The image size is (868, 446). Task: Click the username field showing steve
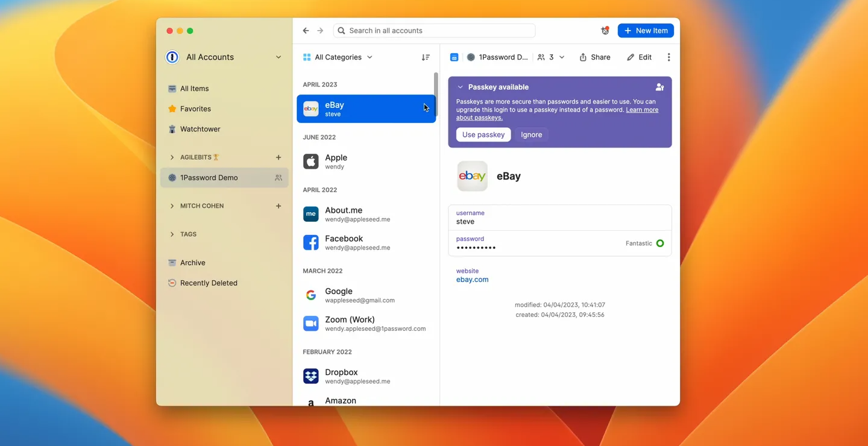(x=559, y=218)
